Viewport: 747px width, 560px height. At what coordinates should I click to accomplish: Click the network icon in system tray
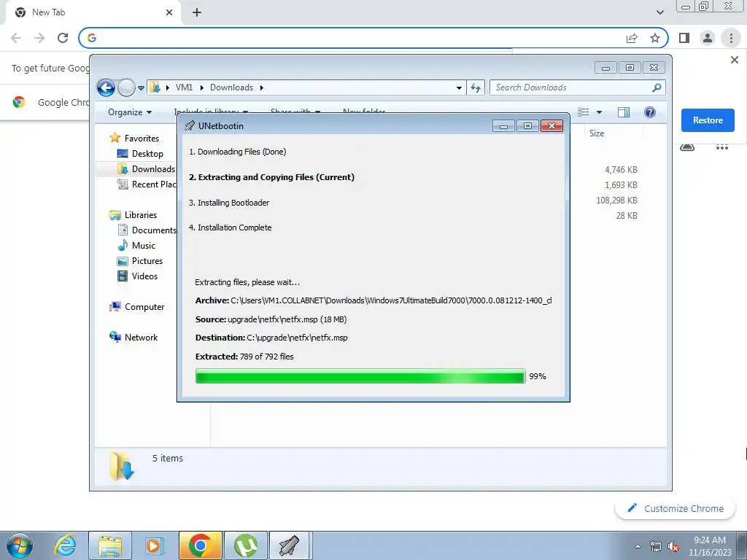tap(656, 546)
